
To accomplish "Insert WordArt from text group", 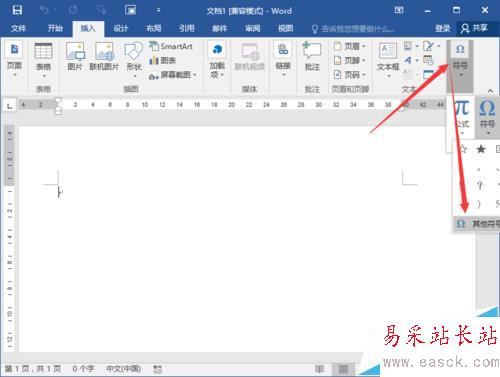I will coord(410,60).
